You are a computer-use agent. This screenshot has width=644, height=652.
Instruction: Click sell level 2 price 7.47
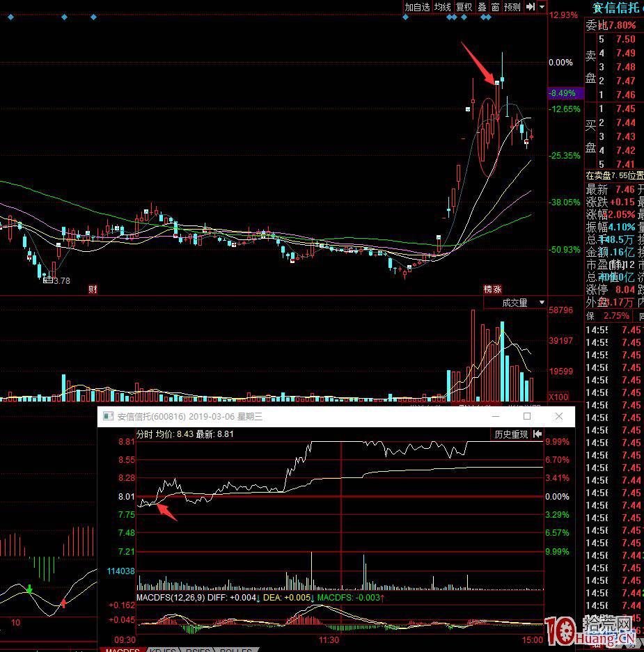click(626, 81)
